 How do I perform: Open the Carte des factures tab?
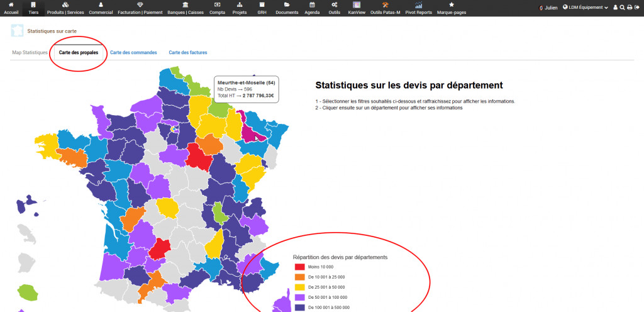188,53
